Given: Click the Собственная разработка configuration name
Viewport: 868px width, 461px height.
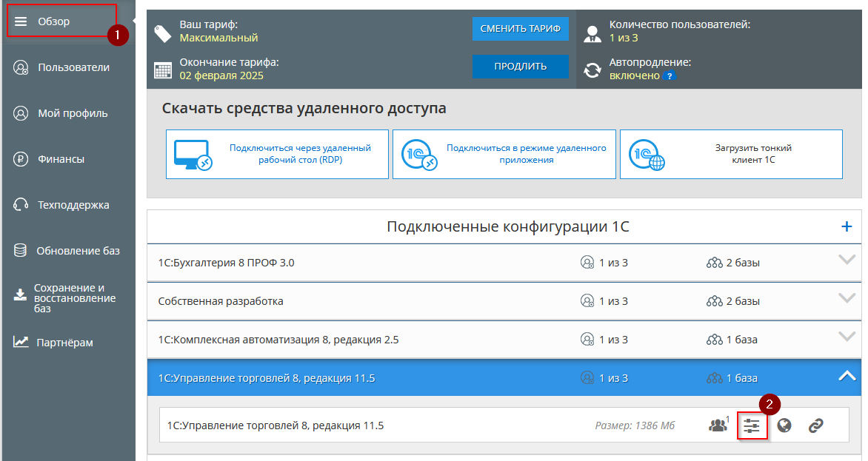Looking at the screenshot, I should [221, 301].
